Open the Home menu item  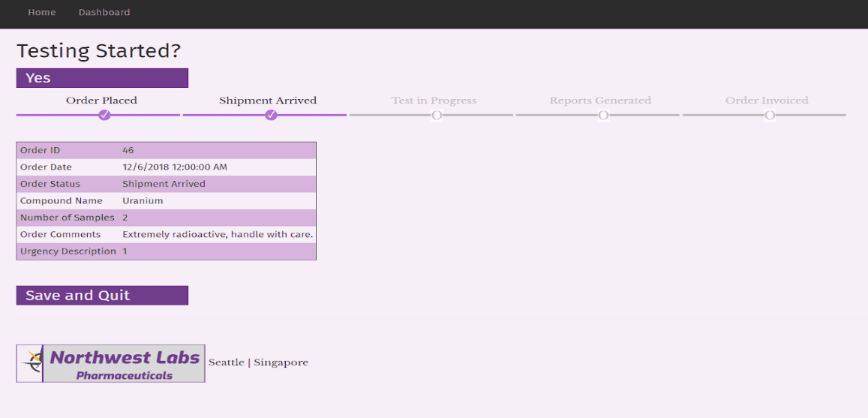tap(42, 12)
